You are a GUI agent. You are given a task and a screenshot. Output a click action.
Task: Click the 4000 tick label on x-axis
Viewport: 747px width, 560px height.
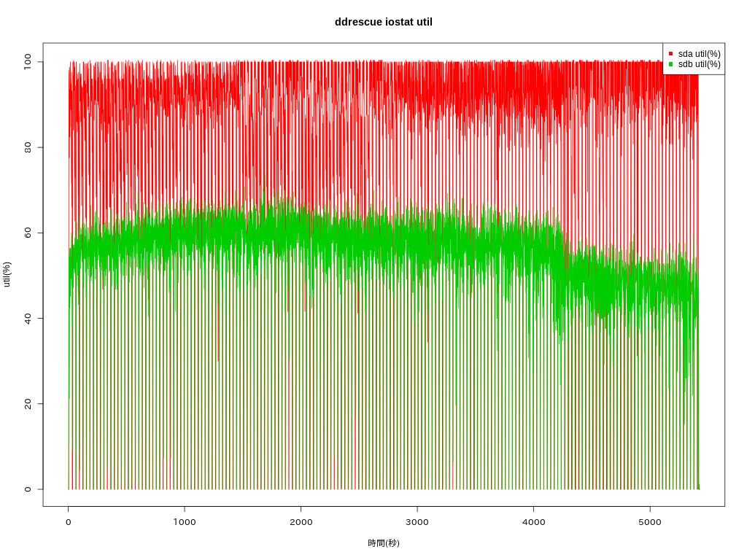pos(533,522)
